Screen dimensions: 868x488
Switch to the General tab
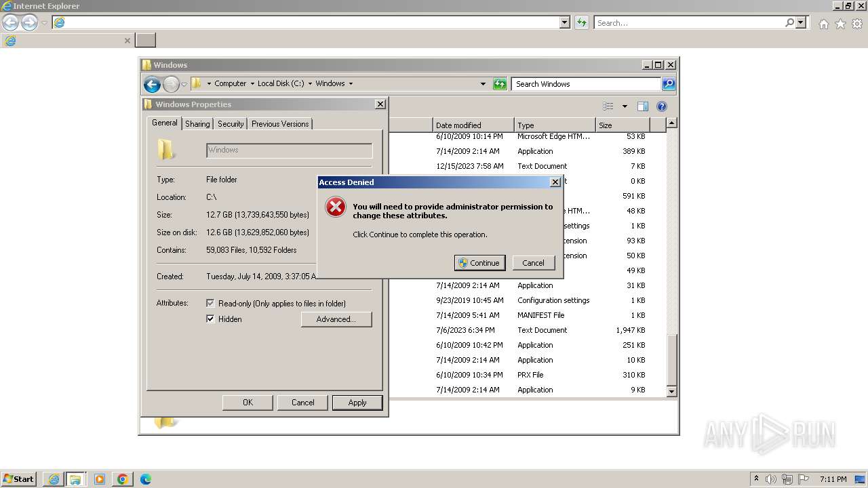pyautogui.click(x=165, y=123)
